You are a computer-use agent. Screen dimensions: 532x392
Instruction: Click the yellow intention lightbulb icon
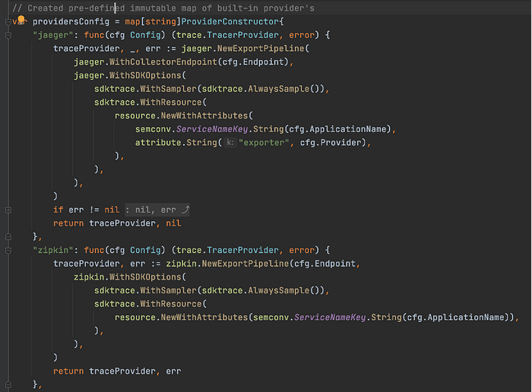[x=21, y=19]
